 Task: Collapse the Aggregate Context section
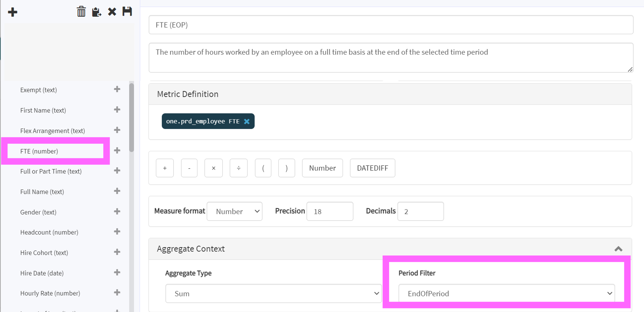click(x=618, y=249)
